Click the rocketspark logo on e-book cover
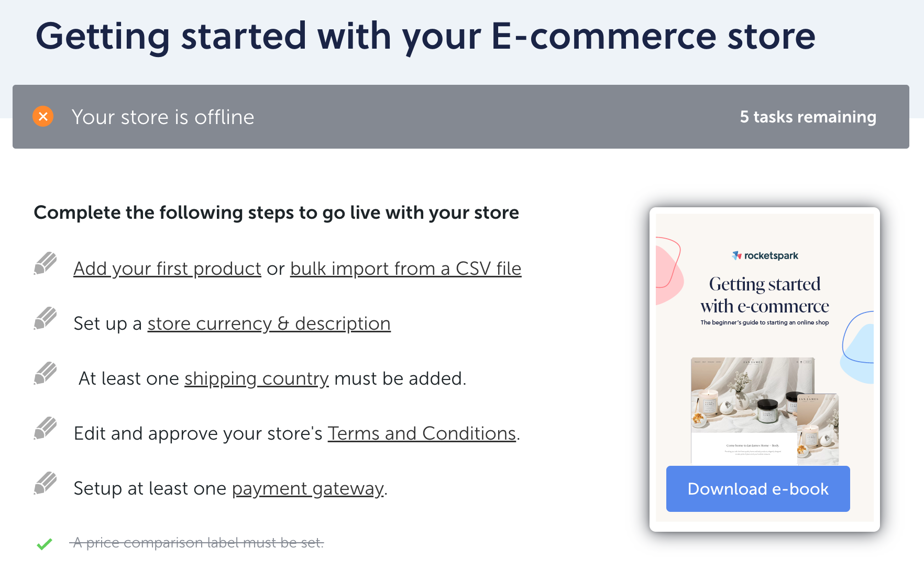924x582 pixels. (x=765, y=255)
